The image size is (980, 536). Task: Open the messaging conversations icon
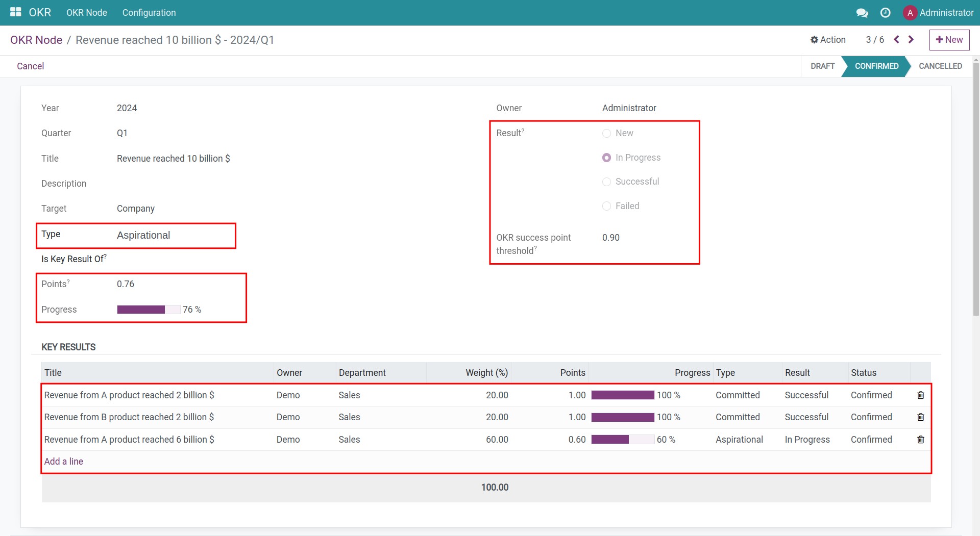(x=863, y=12)
